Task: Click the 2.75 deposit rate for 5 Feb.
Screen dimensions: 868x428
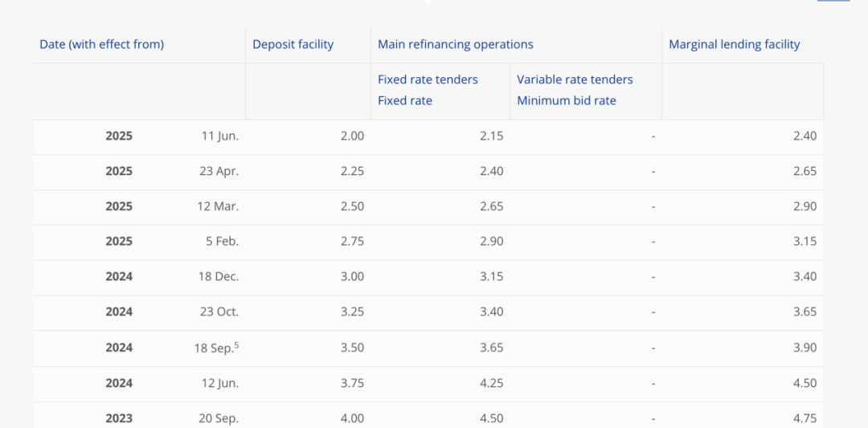Action: [x=352, y=241]
